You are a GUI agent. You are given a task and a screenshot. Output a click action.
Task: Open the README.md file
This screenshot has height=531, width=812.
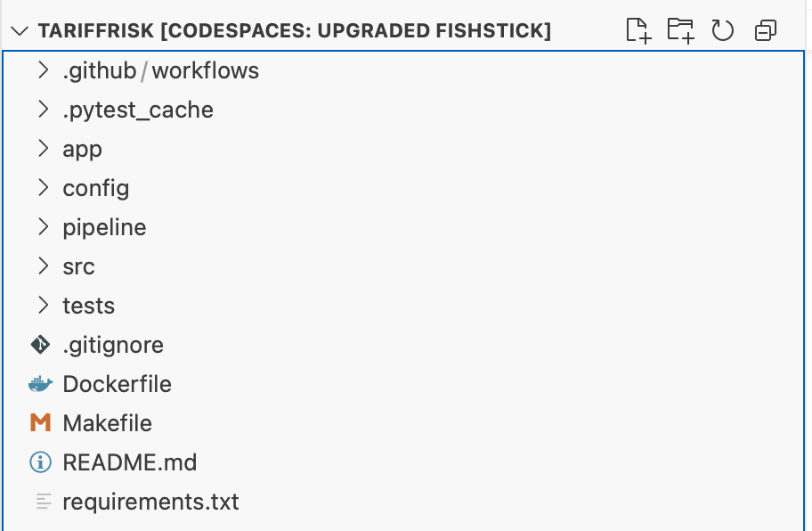coord(129,462)
